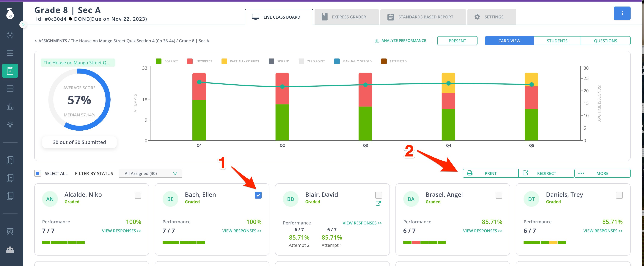This screenshot has height=266, width=644.
Task: Select Blair, David's checkbox
Action: pyautogui.click(x=379, y=195)
